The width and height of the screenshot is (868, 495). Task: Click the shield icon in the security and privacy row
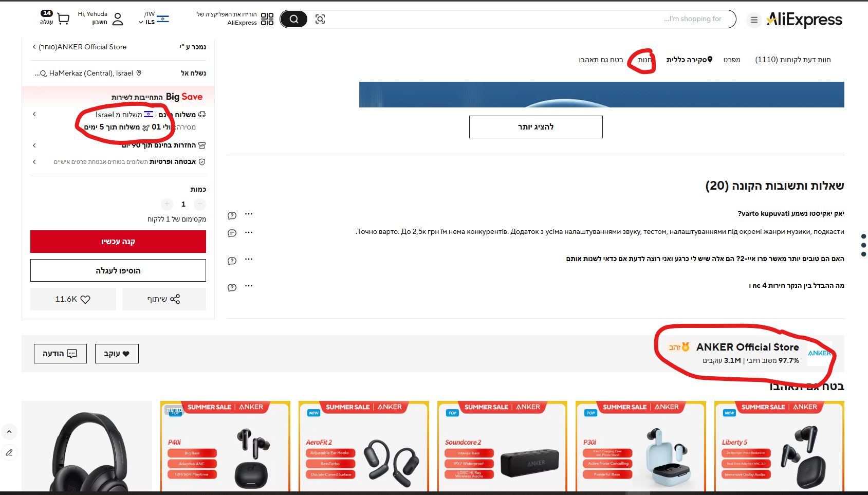[x=202, y=162]
